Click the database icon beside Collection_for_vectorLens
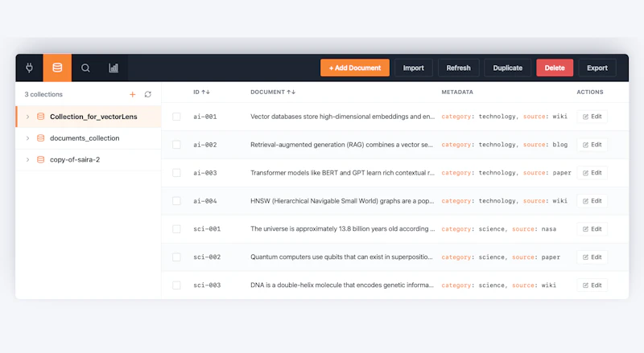The width and height of the screenshot is (644, 353). [x=41, y=117]
